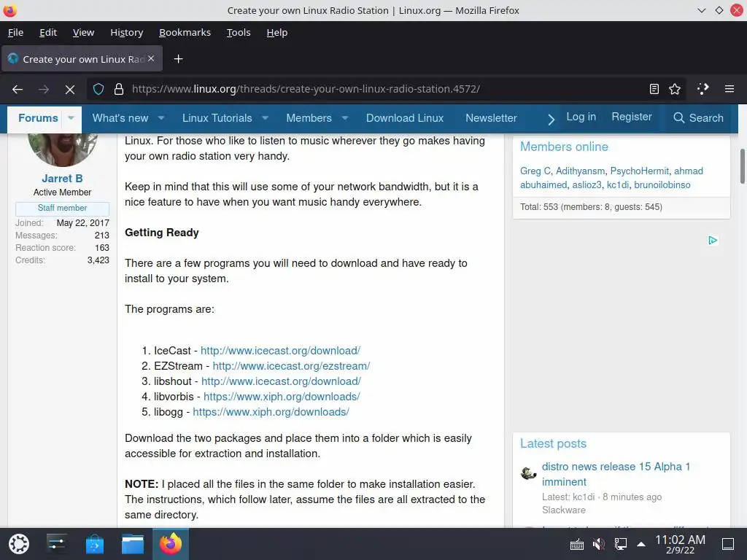
Task: Open the Bookmarks menu
Action: (185, 32)
